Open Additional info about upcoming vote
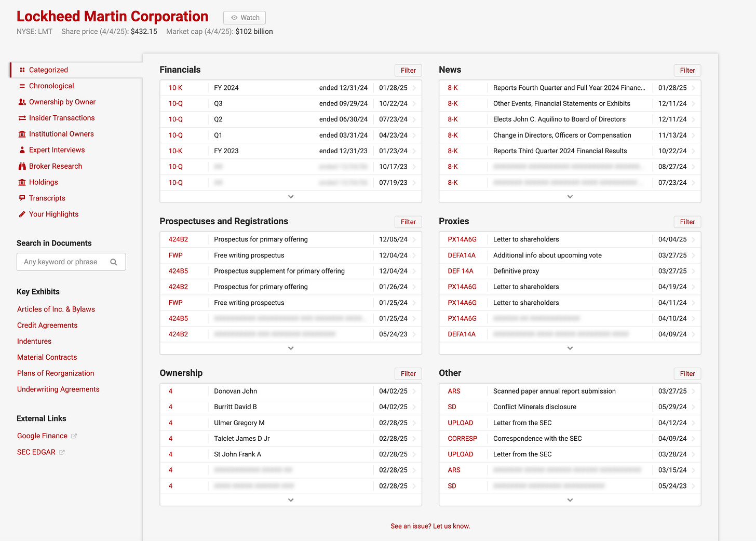 (x=570, y=255)
